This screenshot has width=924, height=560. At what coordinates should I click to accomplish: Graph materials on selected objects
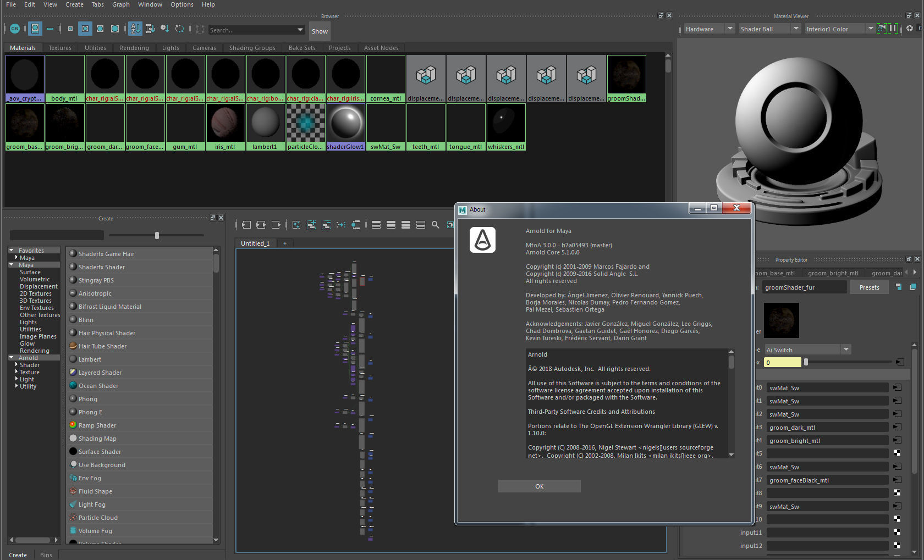click(356, 225)
